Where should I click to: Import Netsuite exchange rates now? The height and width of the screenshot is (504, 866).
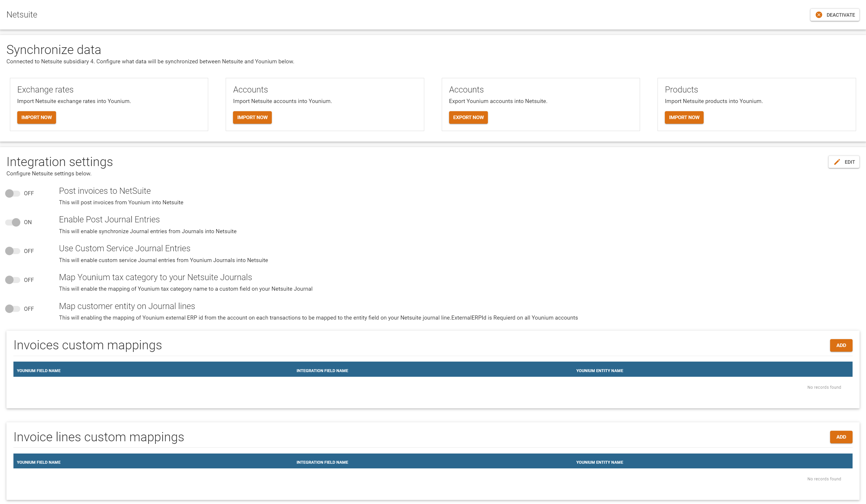[36, 118]
